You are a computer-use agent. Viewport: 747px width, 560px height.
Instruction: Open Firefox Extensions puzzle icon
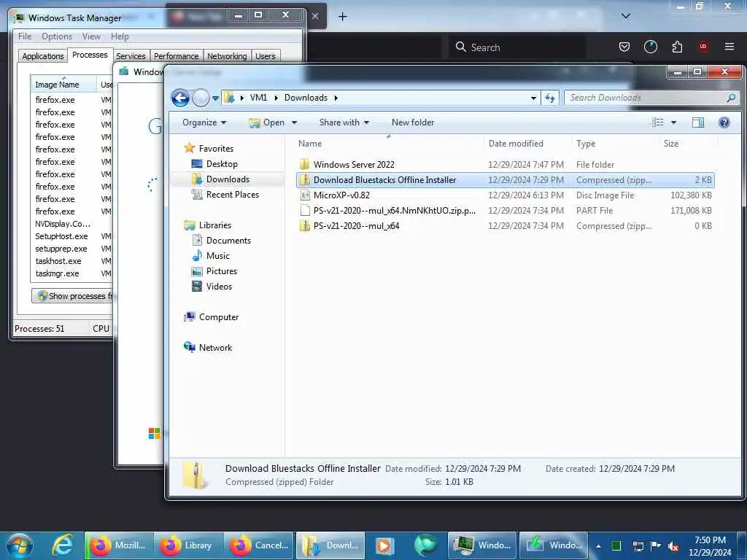pos(677,47)
